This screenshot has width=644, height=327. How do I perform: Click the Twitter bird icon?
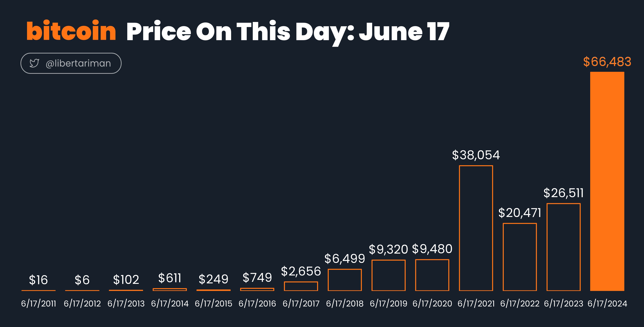(x=34, y=63)
